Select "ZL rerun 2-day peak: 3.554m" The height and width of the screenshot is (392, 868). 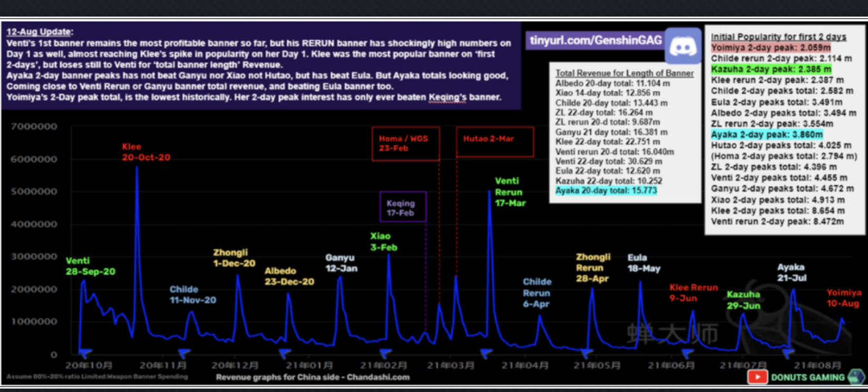tap(772, 123)
